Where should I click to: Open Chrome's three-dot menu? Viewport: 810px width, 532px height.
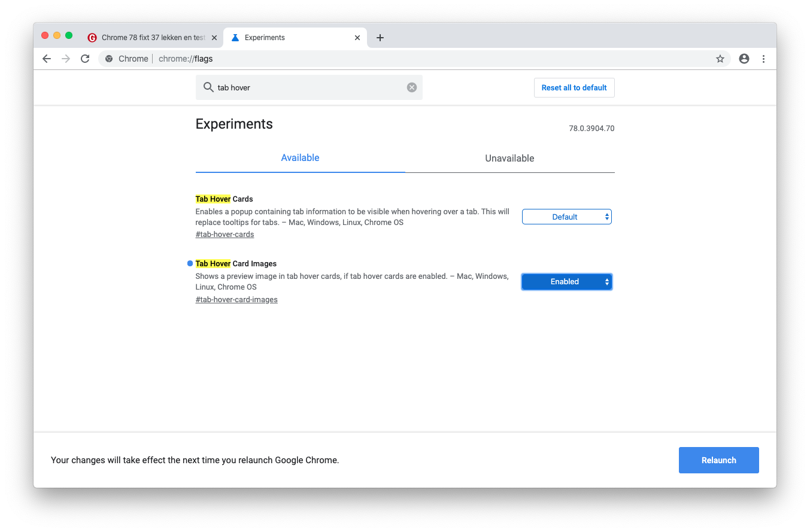tap(763, 59)
